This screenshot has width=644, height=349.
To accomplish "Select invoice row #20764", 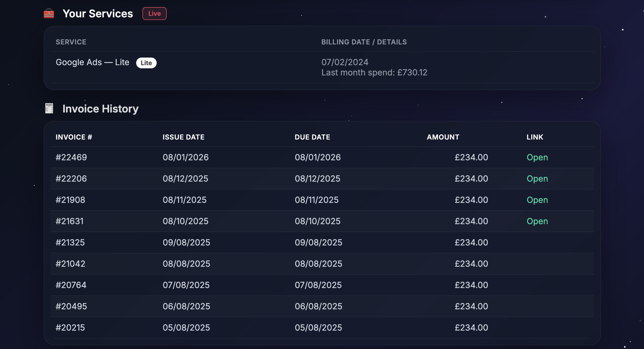I will tap(184, 285).
